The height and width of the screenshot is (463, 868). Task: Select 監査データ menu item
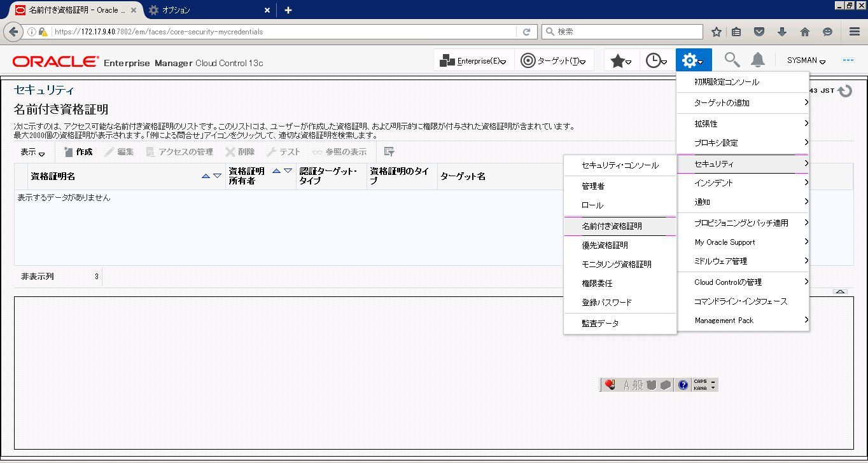coord(620,324)
